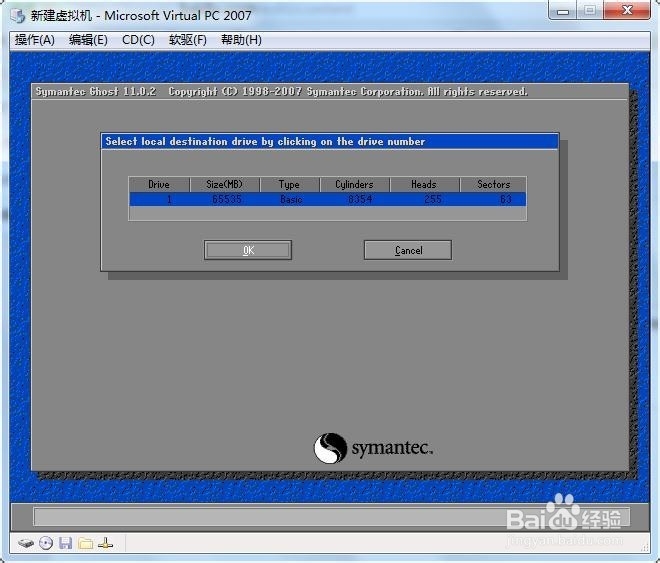Click the hard disk status icon
This screenshot has height=563, width=660.
tap(26, 543)
